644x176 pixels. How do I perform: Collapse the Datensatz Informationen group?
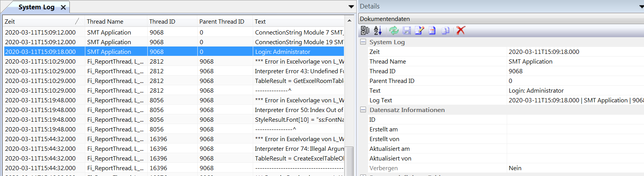coord(363,110)
